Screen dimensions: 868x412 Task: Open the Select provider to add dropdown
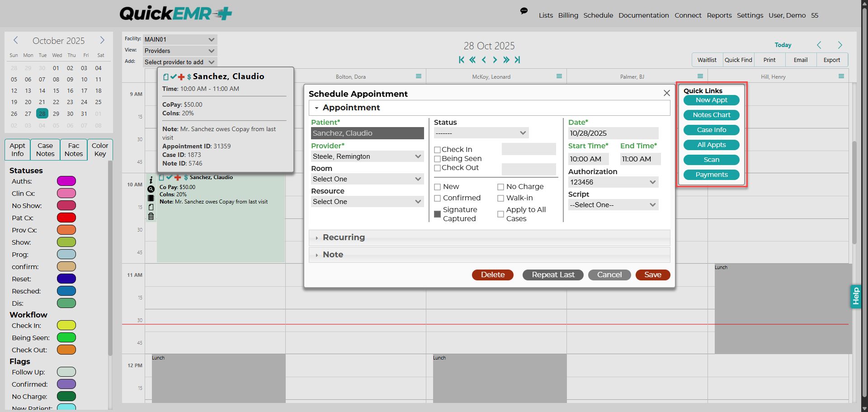[180, 62]
